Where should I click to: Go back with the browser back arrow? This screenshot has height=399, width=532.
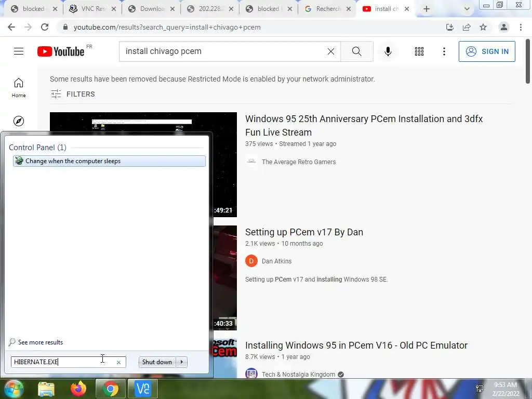[11, 27]
